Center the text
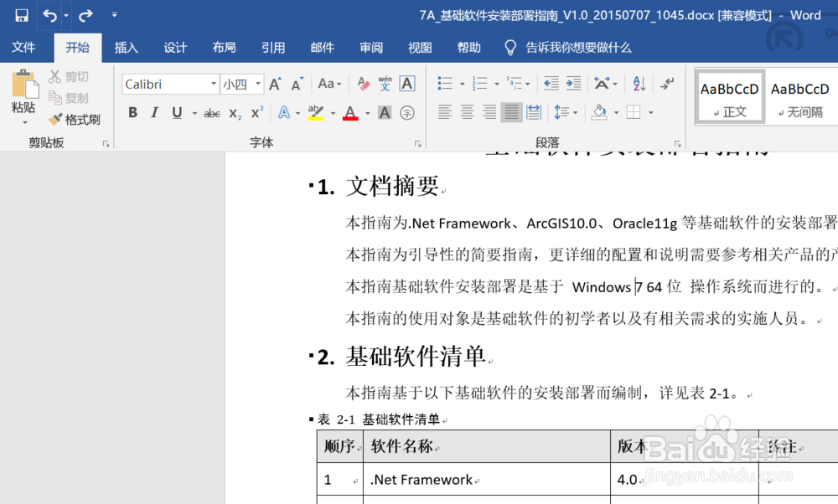Viewport: 838px width, 504px height. coord(467,112)
